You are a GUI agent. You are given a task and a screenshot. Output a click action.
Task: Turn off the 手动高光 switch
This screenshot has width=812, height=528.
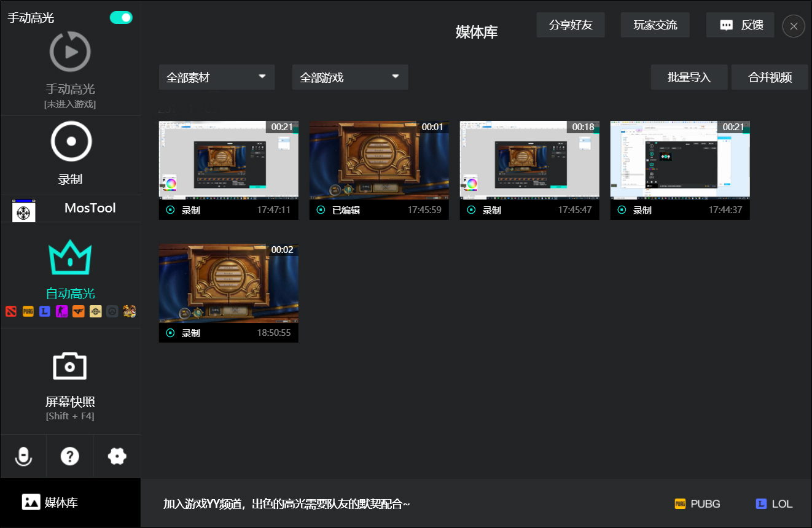(121, 17)
